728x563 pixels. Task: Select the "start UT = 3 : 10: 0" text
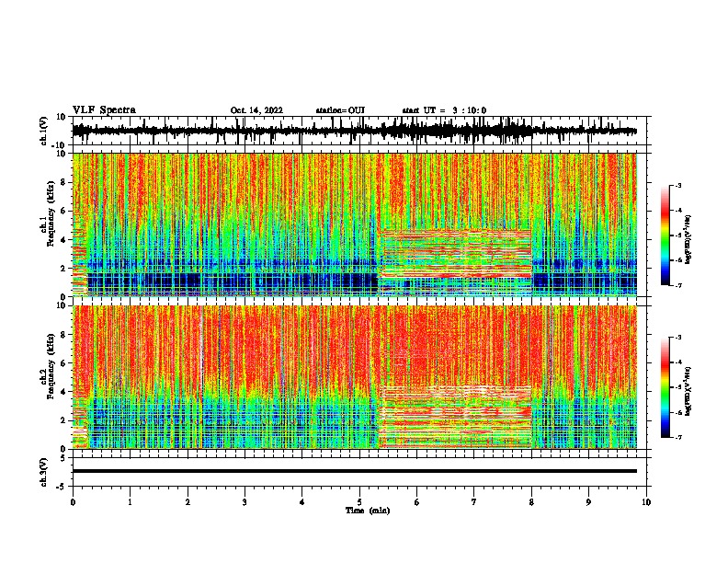(x=444, y=110)
